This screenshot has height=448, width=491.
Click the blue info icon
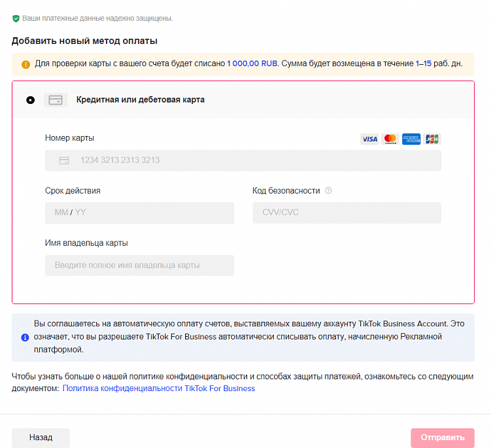click(25, 337)
